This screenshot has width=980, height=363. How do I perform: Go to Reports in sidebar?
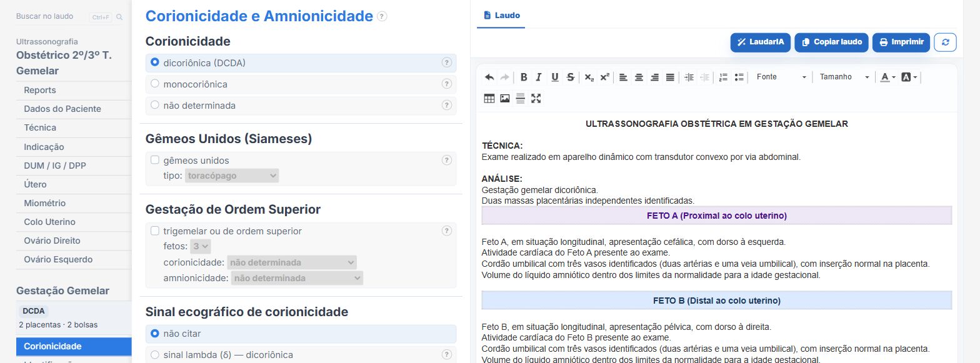[x=74, y=90]
